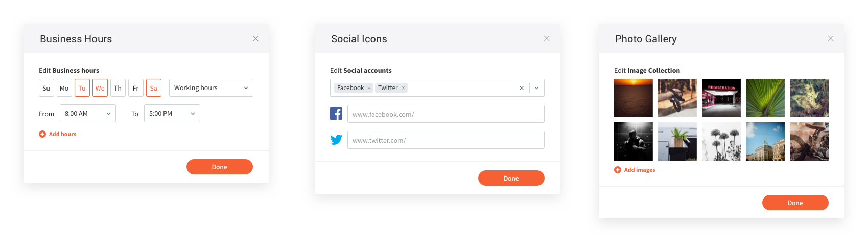Expand the social accounts dropdown arrow
The width and height of the screenshot is (868, 242).
tap(536, 88)
